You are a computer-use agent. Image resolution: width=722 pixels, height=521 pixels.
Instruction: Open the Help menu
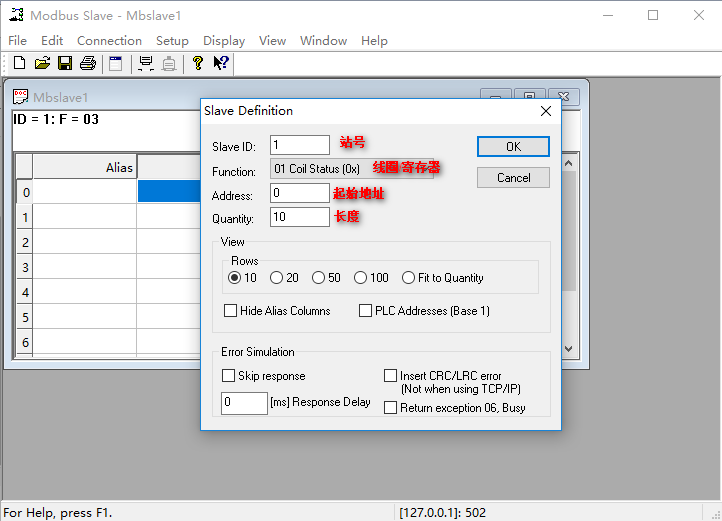click(x=374, y=41)
